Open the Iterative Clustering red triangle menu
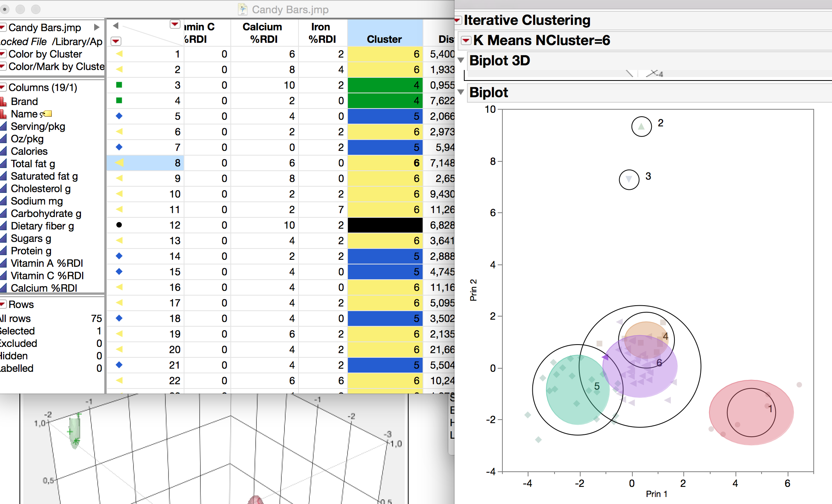 tap(456, 20)
